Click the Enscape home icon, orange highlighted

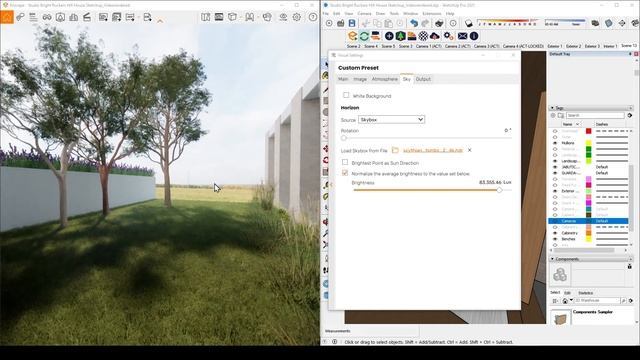point(7,17)
